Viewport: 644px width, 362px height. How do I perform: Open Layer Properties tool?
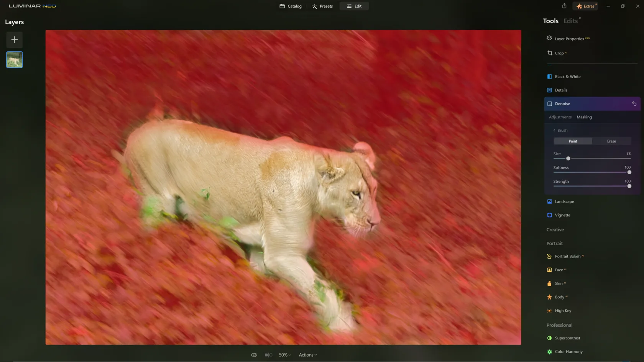tap(569, 39)
